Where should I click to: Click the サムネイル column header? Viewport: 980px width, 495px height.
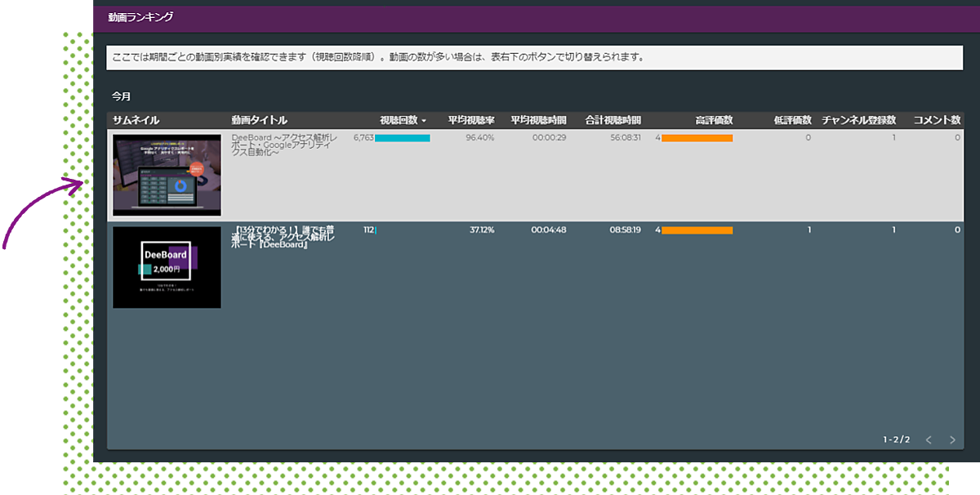pos(136,120)
